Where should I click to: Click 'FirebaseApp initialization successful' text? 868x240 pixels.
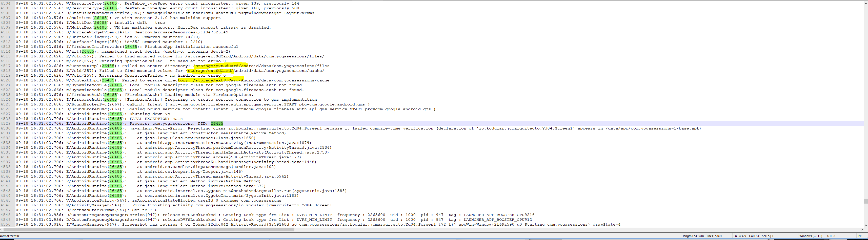coord(191,47)
